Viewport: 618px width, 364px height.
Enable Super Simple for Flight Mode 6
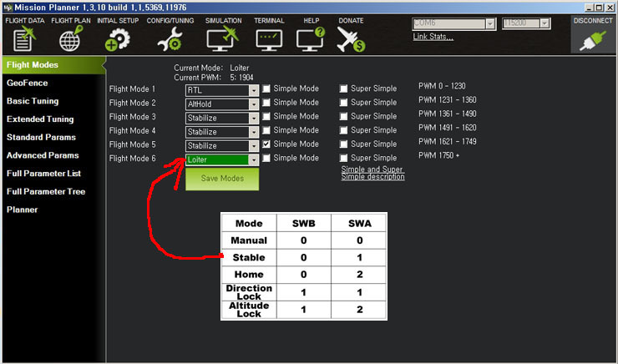pyautogui.click(x=344, y=158)
